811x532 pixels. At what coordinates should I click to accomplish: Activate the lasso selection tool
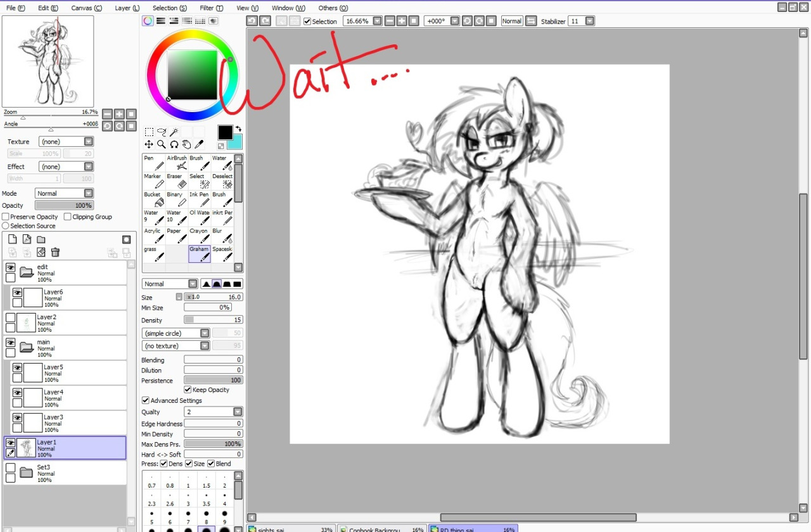[162, 132]
